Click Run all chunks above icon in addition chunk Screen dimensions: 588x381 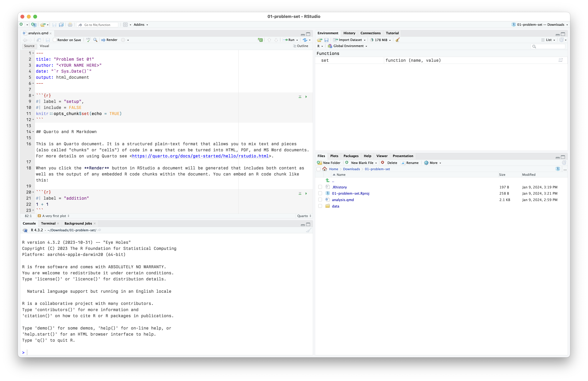[x=300, y=193]
